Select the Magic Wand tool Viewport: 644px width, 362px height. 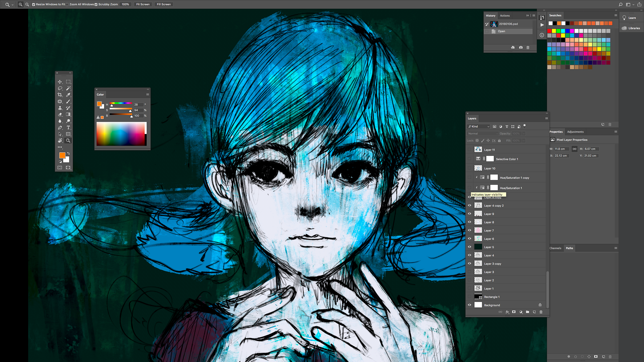(x=68, y=88)
